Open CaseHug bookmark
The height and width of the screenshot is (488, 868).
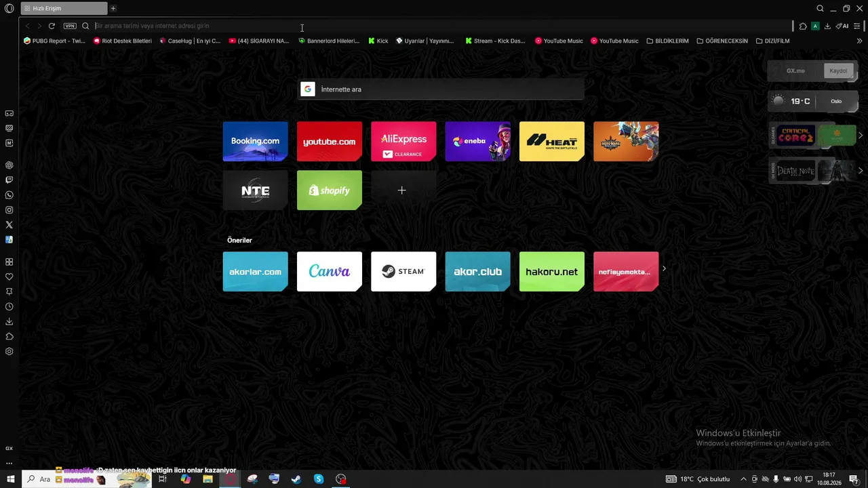tap(190, 41)
